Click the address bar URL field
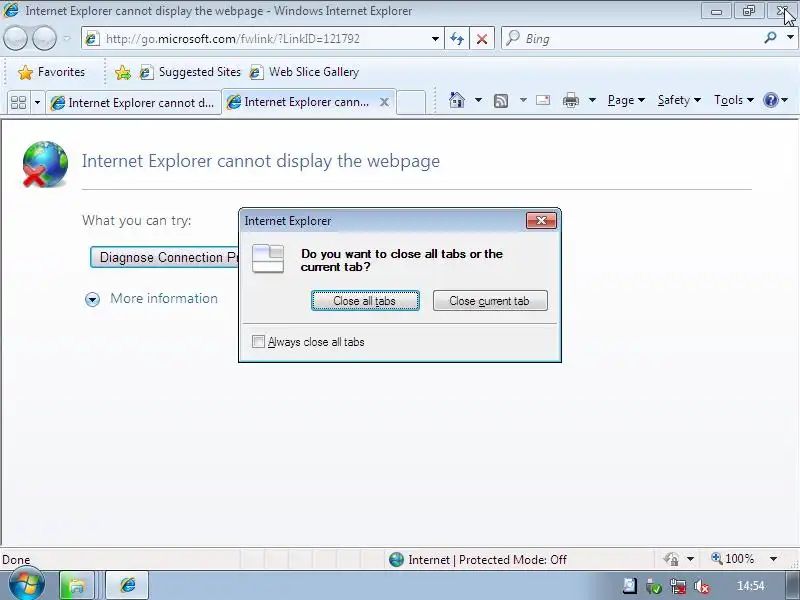Viewport: 800px width, 600px height. tap(255, 39)
